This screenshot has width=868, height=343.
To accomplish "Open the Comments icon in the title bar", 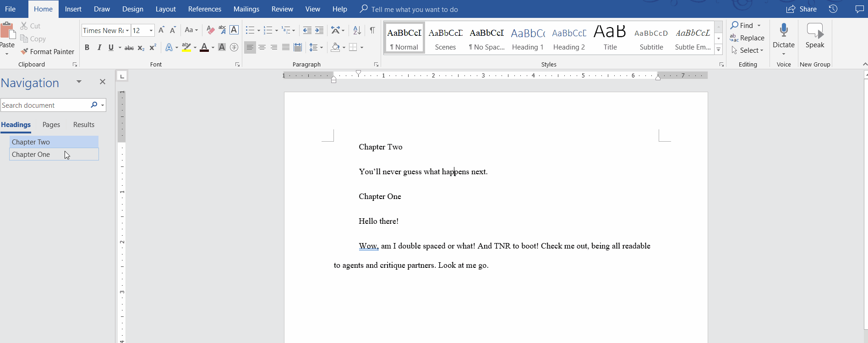I will pyautogui.click(x=859, y=9).
